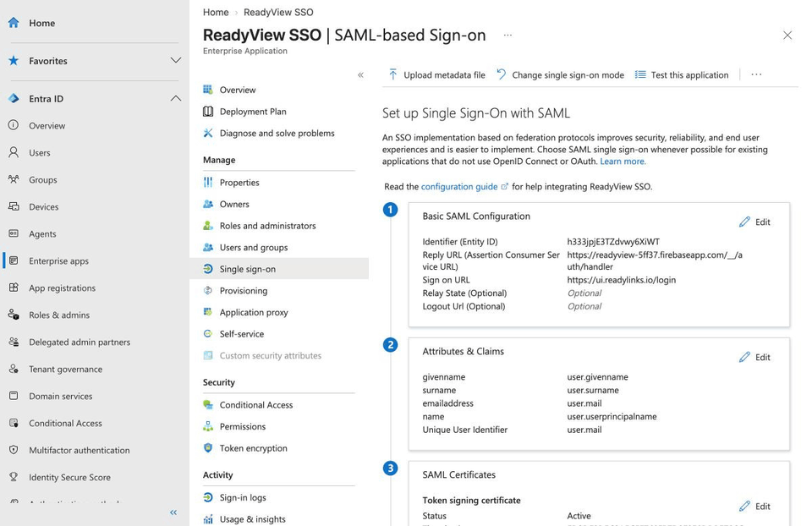Collapse the left sidebar using bottom double chevron
Screen dimensions: 812x526
pyautogui.click(x=173, y=512)
